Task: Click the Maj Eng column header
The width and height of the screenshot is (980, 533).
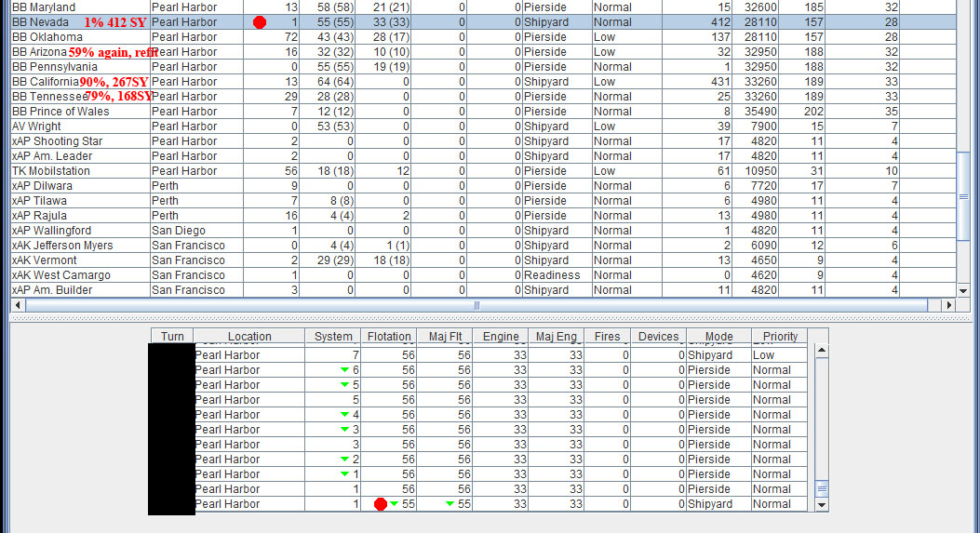Action: [x=557, y=336]
